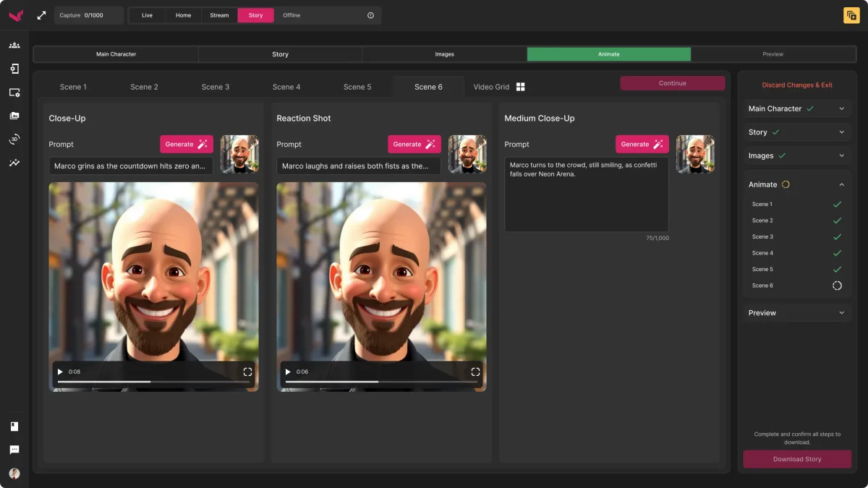The height and width of the screenshot is (488, 868).
Task: Click the Main Character green checkmark
Action: (x=810, y=108)
